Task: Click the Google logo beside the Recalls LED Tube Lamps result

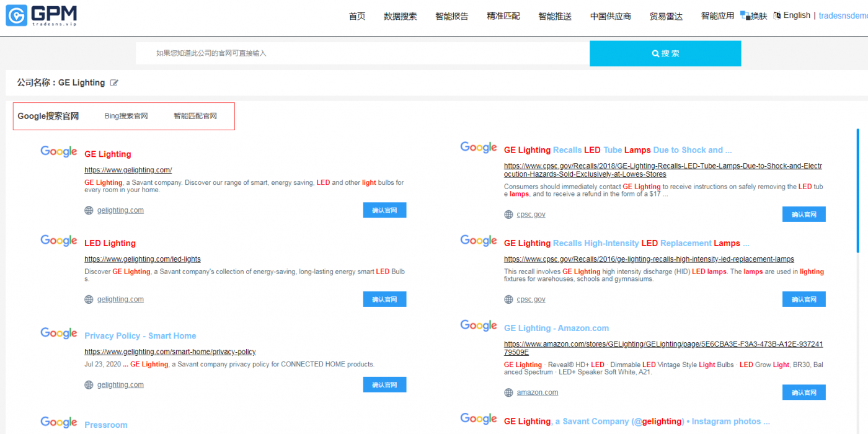Action: 479,148
